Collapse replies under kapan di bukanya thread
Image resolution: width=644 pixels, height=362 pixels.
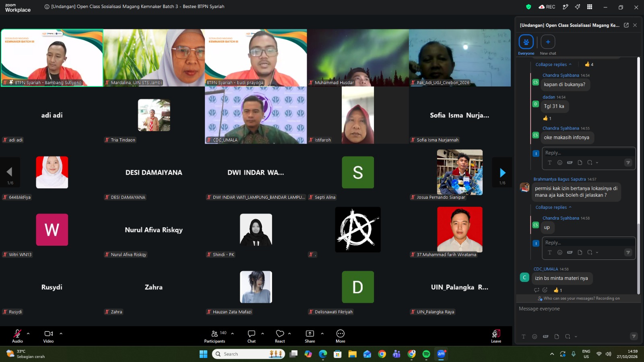click(553, 64)
